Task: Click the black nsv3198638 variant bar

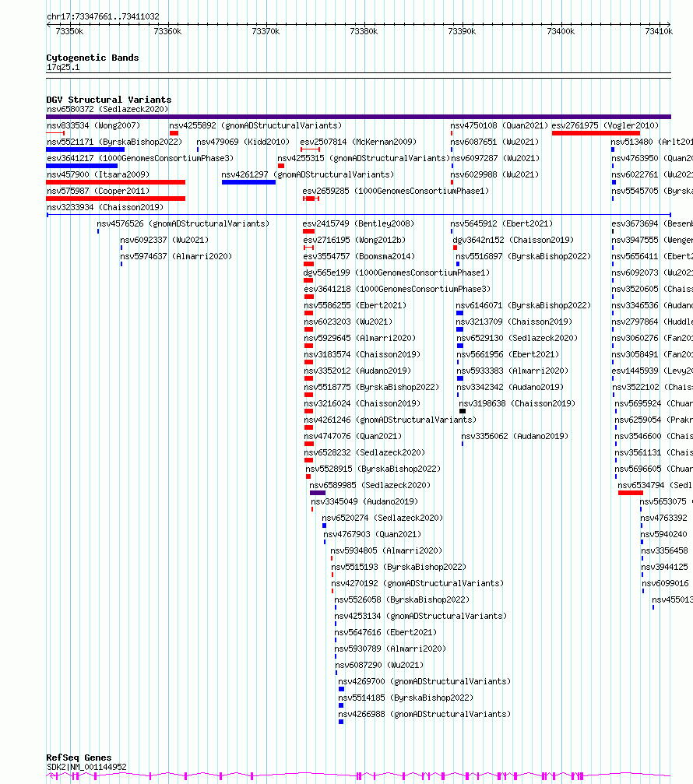Action: coord(463,412)
